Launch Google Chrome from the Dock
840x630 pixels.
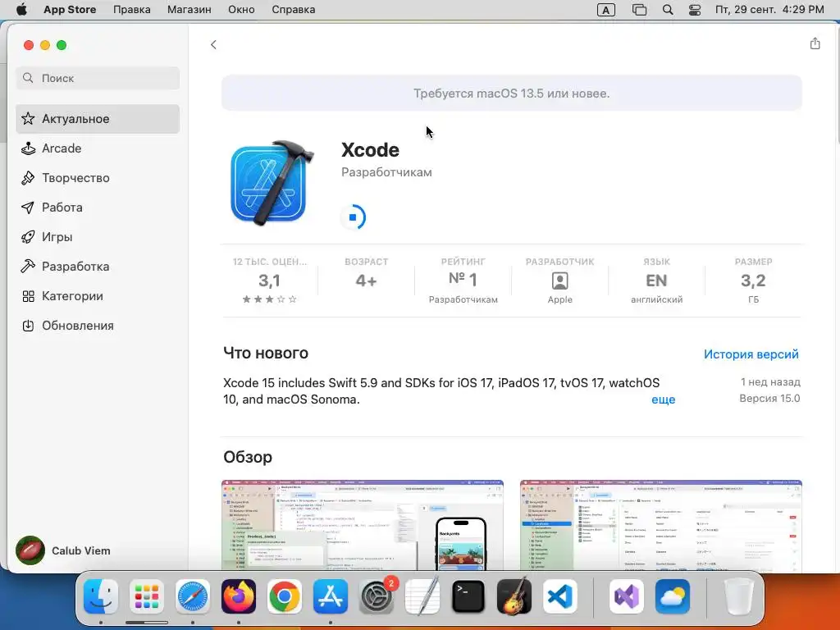285,596
